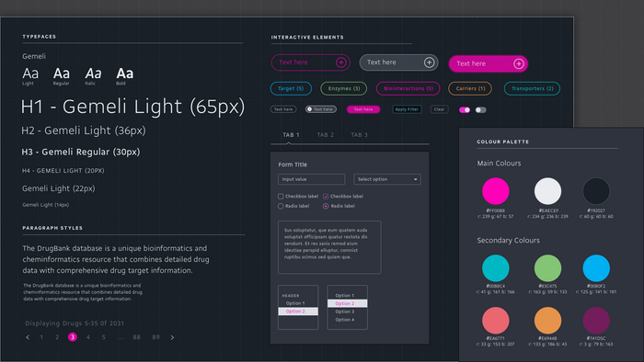Switch to TAB 1
This screenshot has width=644, height=362.
(291, 135)
